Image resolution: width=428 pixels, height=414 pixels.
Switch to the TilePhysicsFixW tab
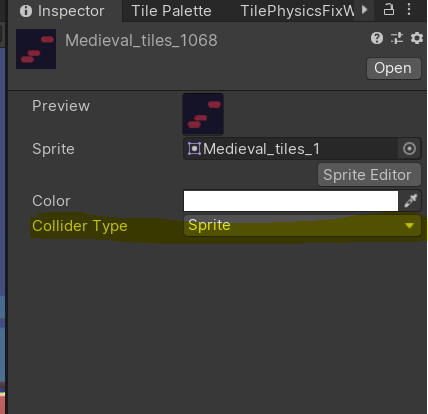(297, 11)
